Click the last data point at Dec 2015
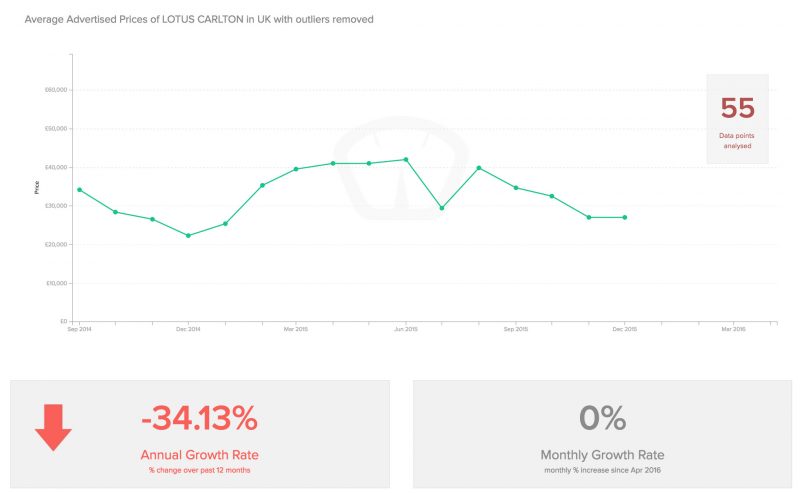 pyautogui.click(x=624, y=217)
